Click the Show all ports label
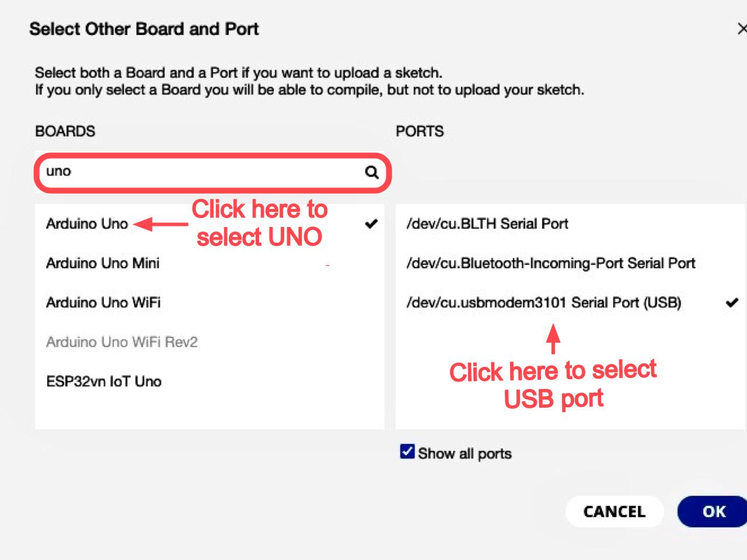The height and width of the screenshot is (560, 747). click(465, 453)
